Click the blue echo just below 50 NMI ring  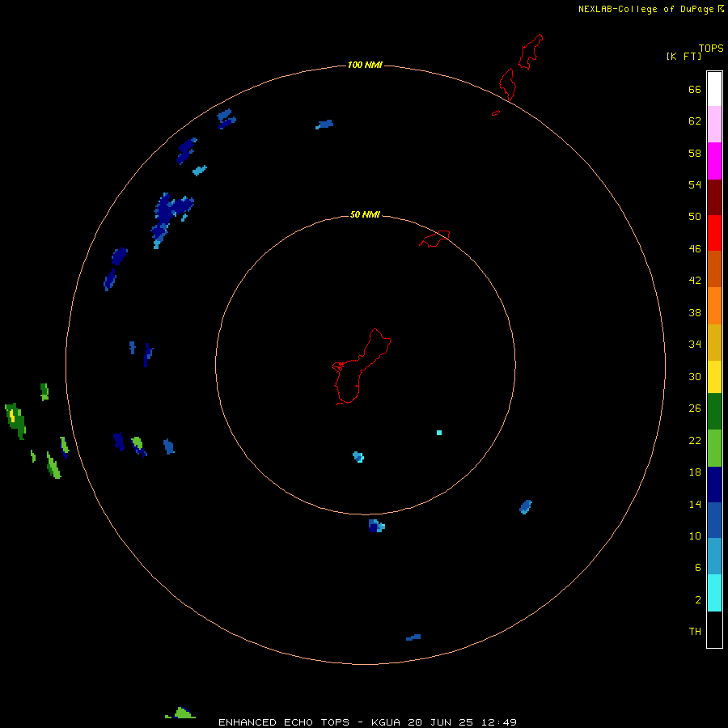point(376,526)
